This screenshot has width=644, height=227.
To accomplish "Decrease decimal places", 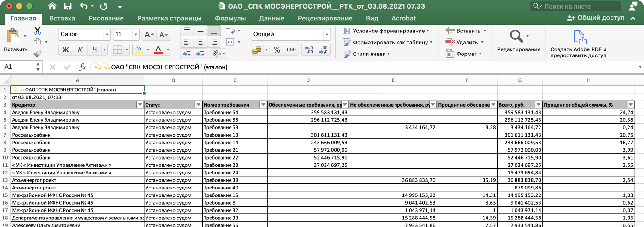I will pos(324,49).
